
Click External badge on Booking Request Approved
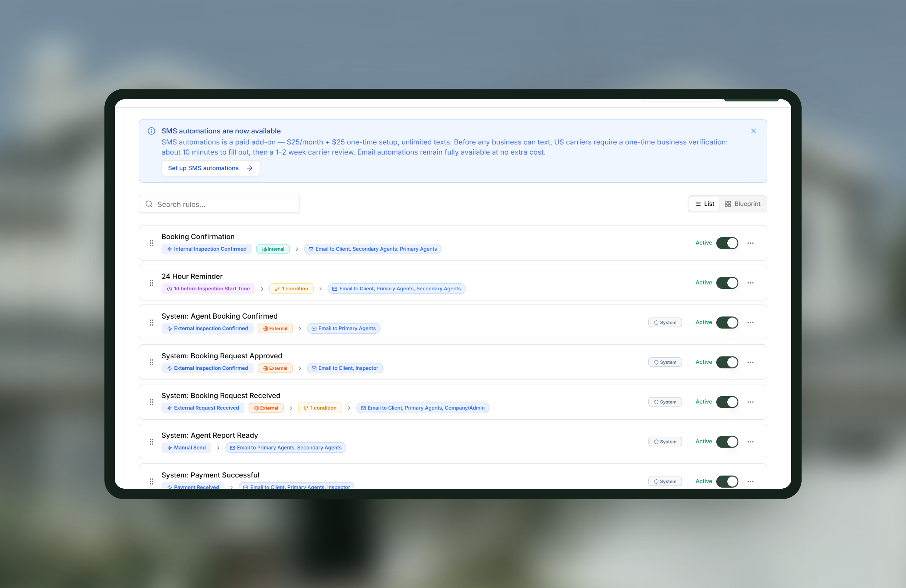tap(275, 368)
